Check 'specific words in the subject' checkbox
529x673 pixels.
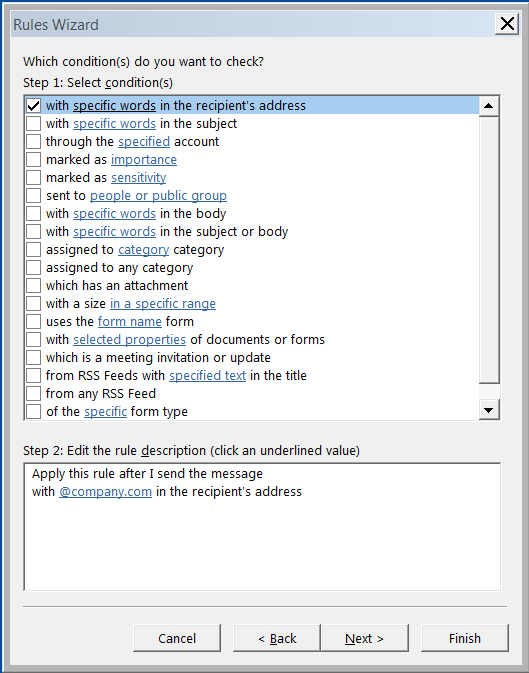[x=33, y=124]
